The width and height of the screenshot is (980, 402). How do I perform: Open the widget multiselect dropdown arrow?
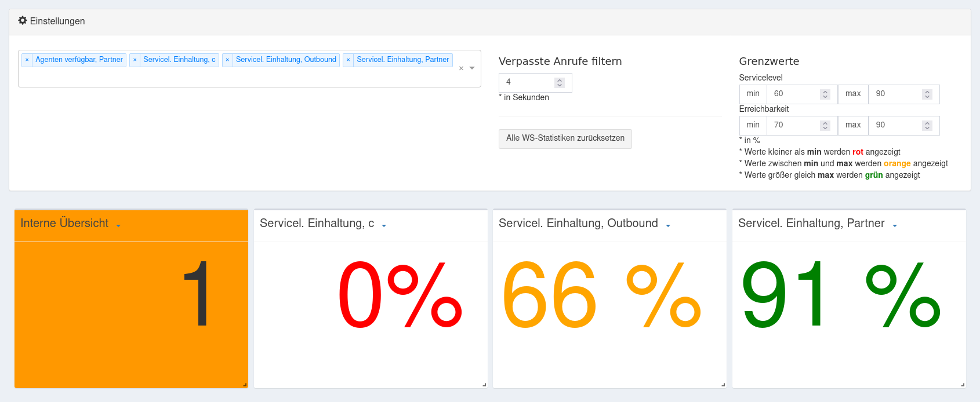tap(472, 68)
